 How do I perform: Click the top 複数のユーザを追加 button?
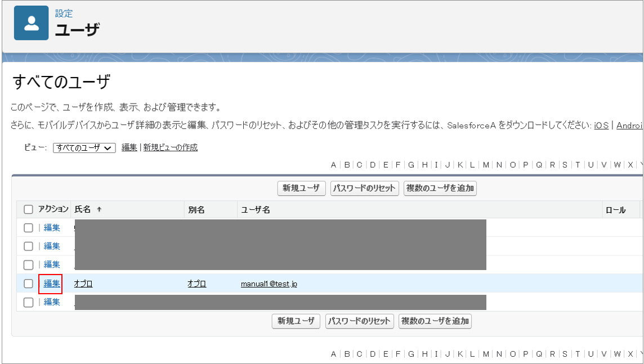click(440, 188)
